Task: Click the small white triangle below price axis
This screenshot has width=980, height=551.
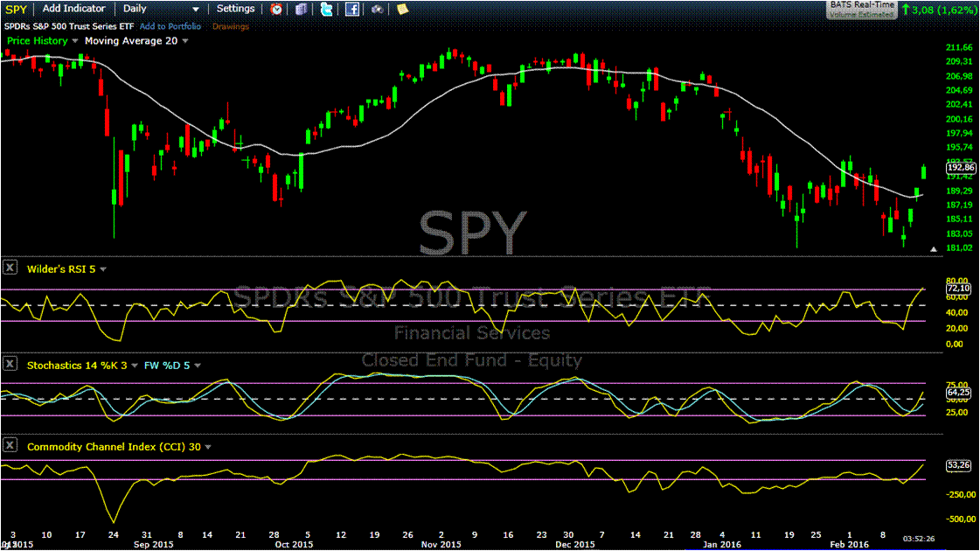Action: [x=933, y=249]
